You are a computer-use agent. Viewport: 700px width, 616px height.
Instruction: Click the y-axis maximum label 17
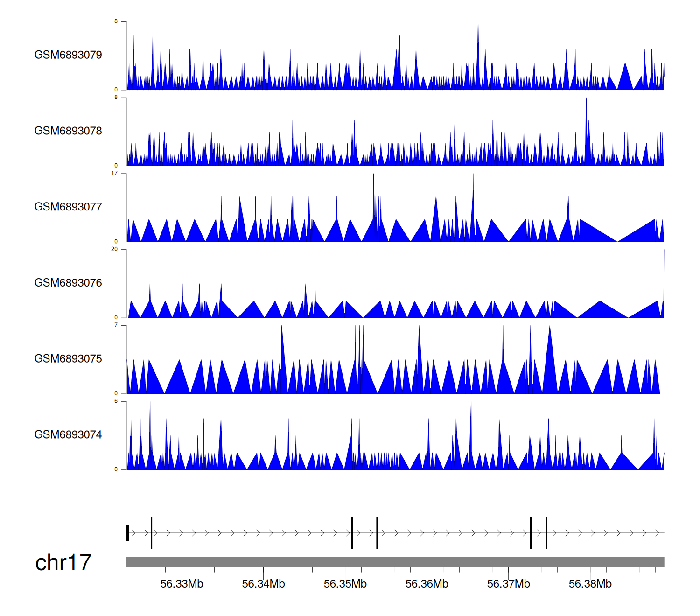(x=114, y=174)
